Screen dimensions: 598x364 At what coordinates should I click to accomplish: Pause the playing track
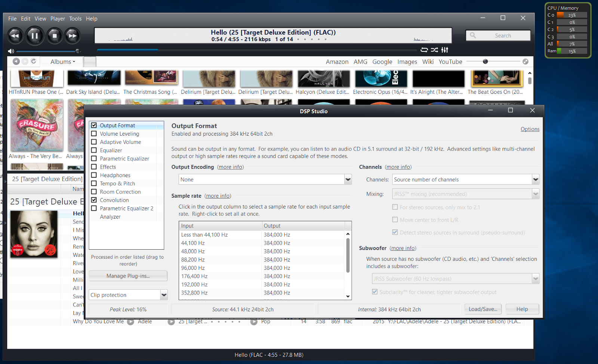click(x=34, y=36)
